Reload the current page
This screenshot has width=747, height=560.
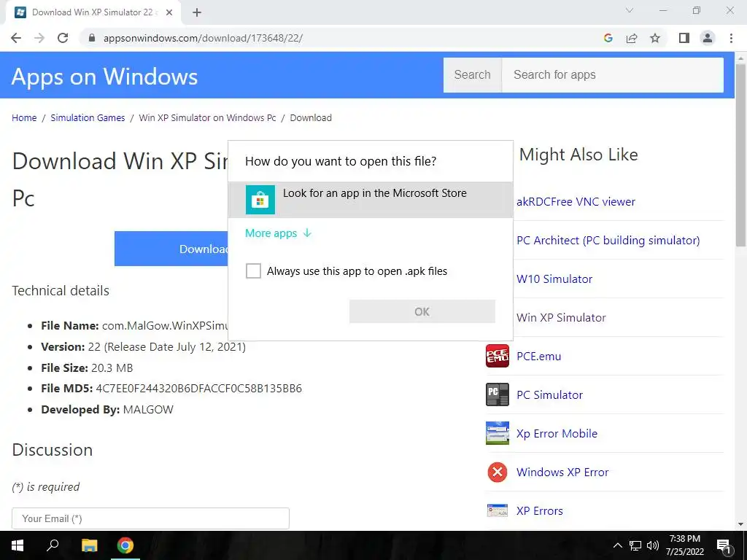coord(63,38)
